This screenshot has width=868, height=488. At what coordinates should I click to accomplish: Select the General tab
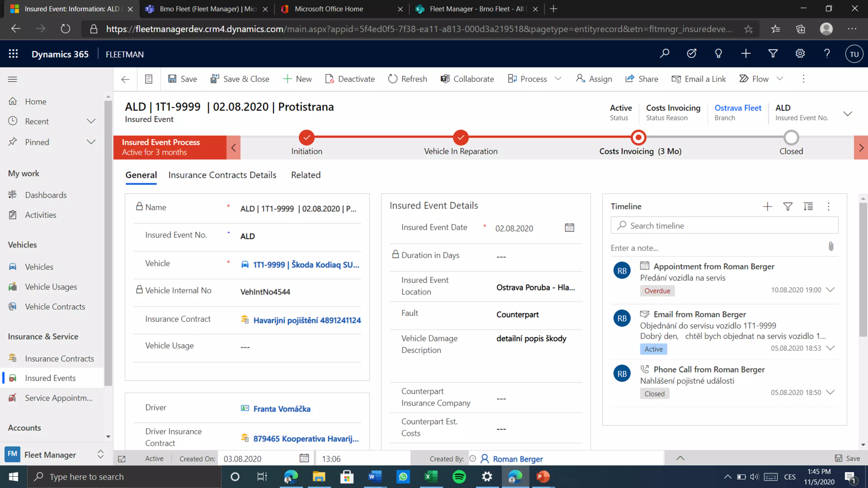[141, 175]
